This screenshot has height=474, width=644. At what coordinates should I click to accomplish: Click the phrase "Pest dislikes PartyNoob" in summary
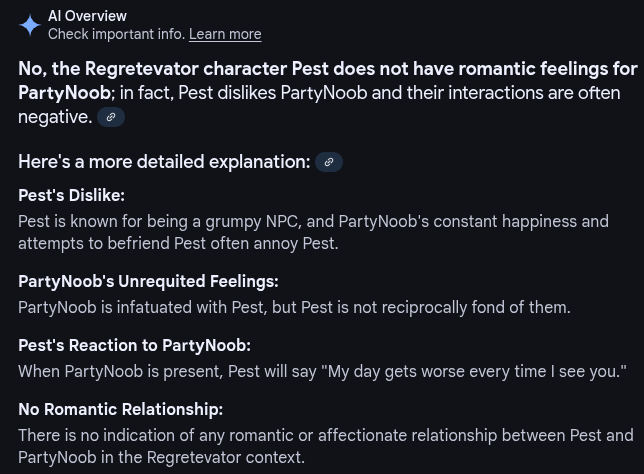[x=265, y=93]
